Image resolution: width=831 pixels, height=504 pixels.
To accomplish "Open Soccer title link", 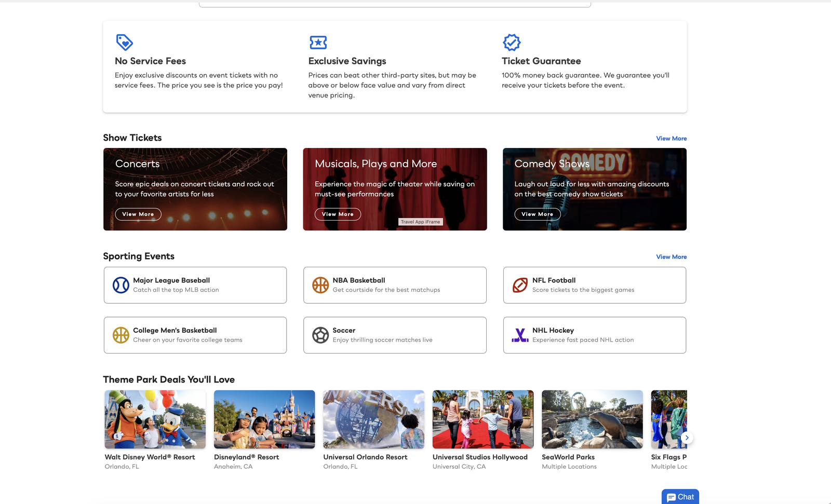I will [344, 331].
